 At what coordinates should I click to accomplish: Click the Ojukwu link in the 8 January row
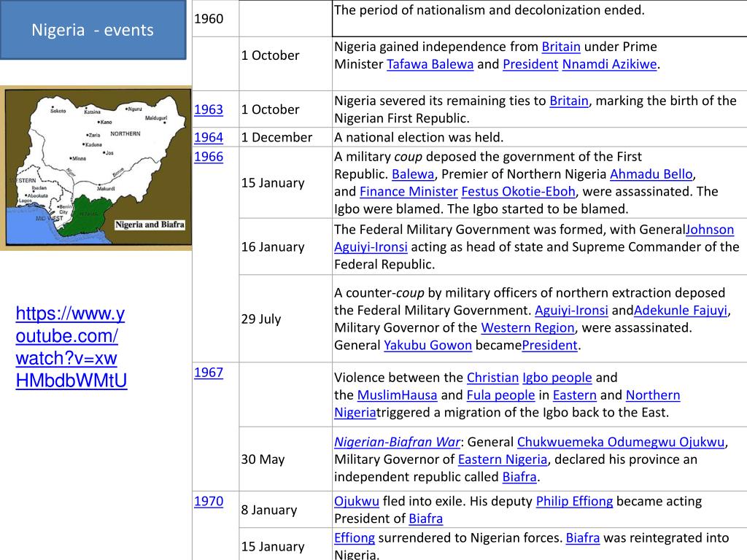click(x=356, y=502)
